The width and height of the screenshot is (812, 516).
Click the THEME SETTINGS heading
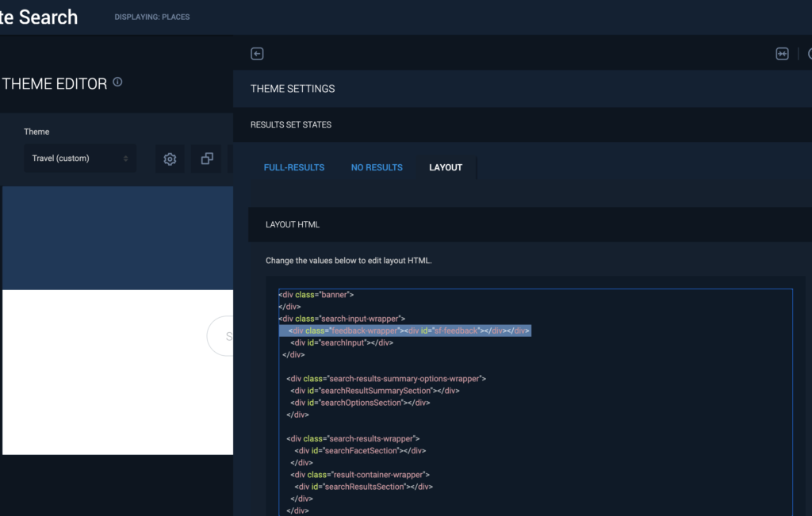[293, 89]
